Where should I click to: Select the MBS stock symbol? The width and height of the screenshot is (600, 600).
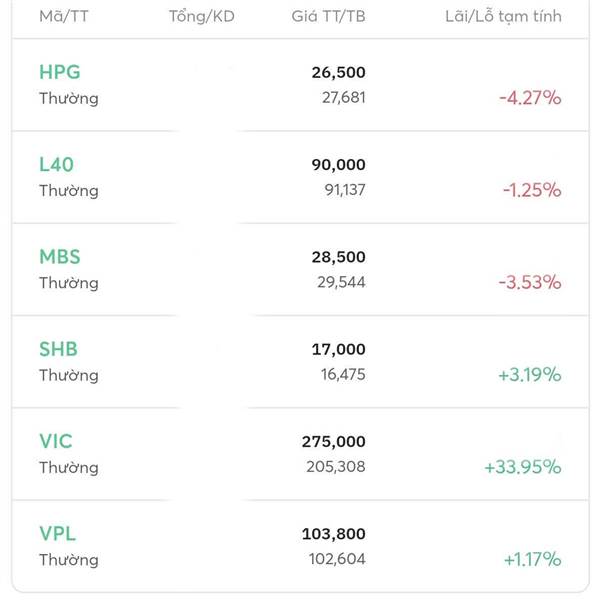pyautogui.click(x=60, y=257)
